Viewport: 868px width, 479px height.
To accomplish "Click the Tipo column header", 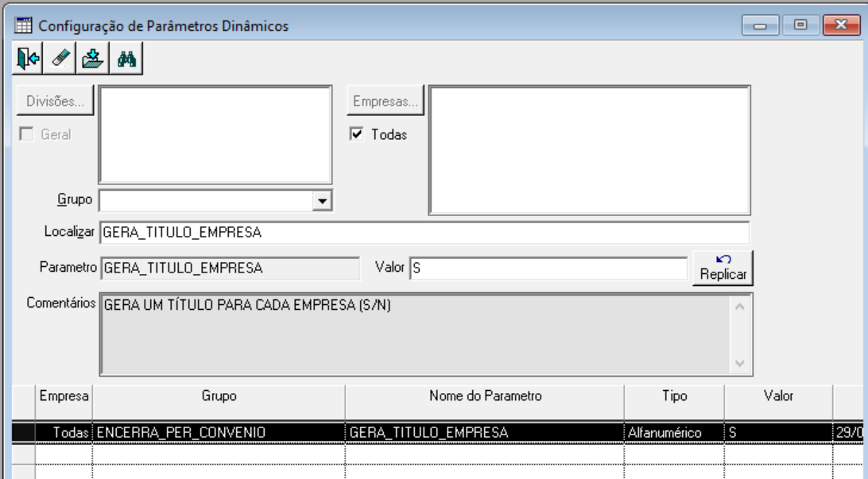I will (x=674, y=402).
